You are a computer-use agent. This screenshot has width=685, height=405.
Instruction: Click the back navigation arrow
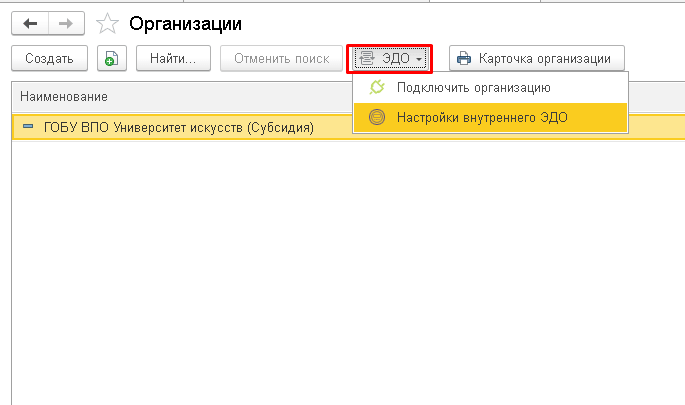29,22
